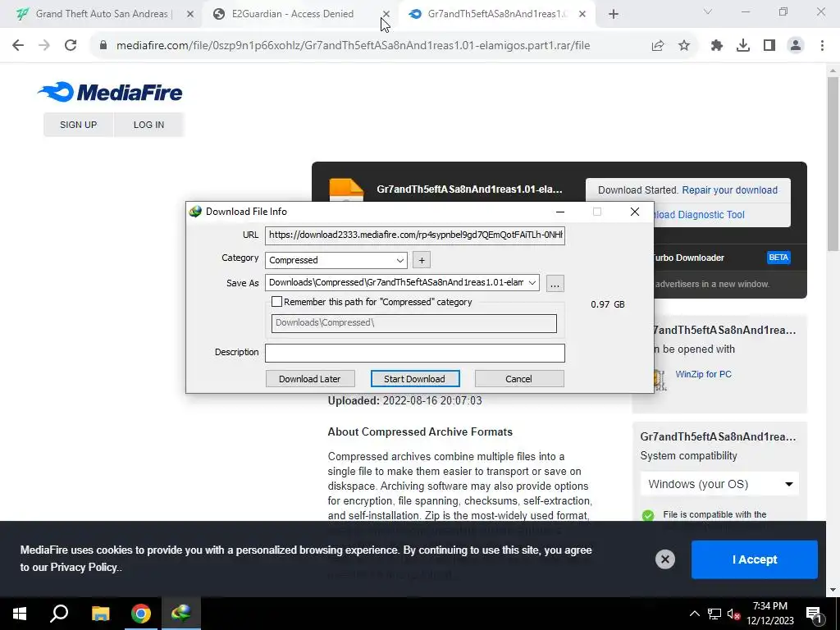
Task: Open the Chrome three-dot menu
Action: click(x=822, y=46)
